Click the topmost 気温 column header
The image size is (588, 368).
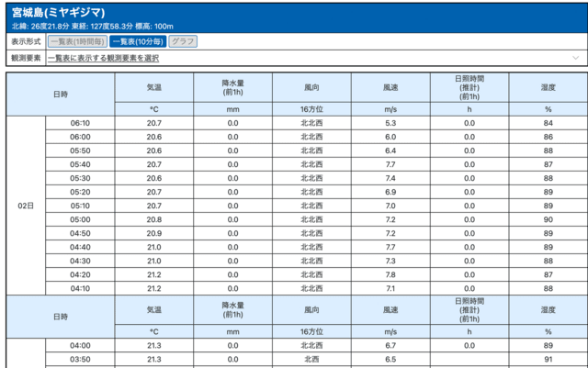point(154,87)
